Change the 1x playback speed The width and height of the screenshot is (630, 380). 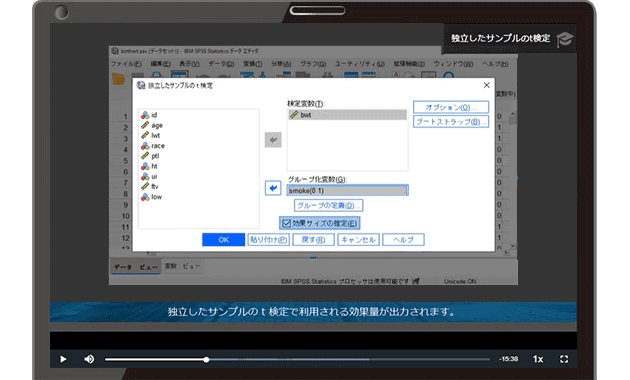coord(538,359)
